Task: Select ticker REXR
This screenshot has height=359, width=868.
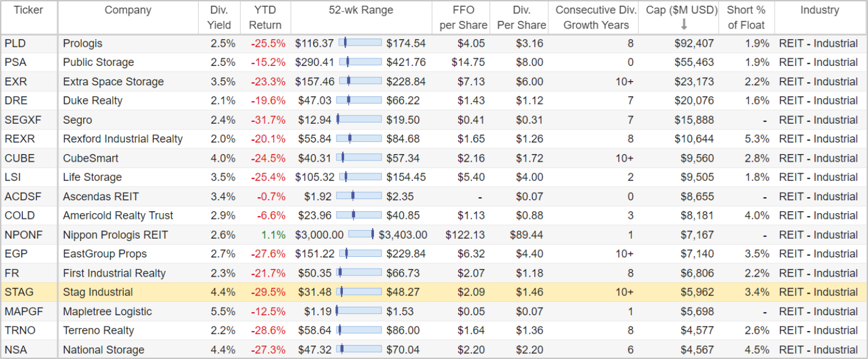Action: click(x=19, y=139)
